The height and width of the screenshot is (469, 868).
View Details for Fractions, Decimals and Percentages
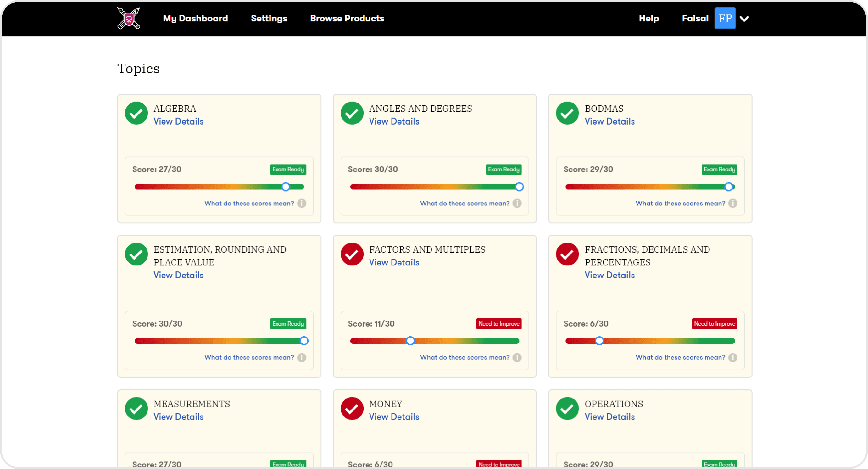pos(609,275)
